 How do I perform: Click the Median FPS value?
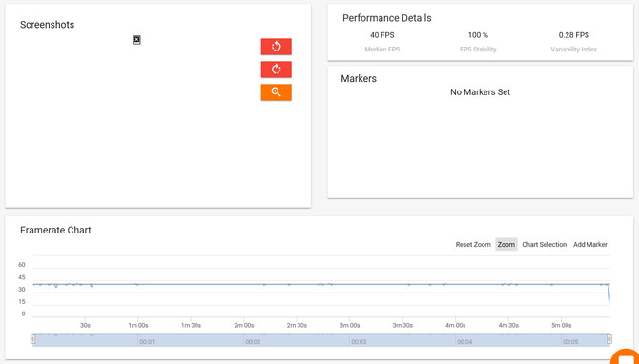click(381, 35)
